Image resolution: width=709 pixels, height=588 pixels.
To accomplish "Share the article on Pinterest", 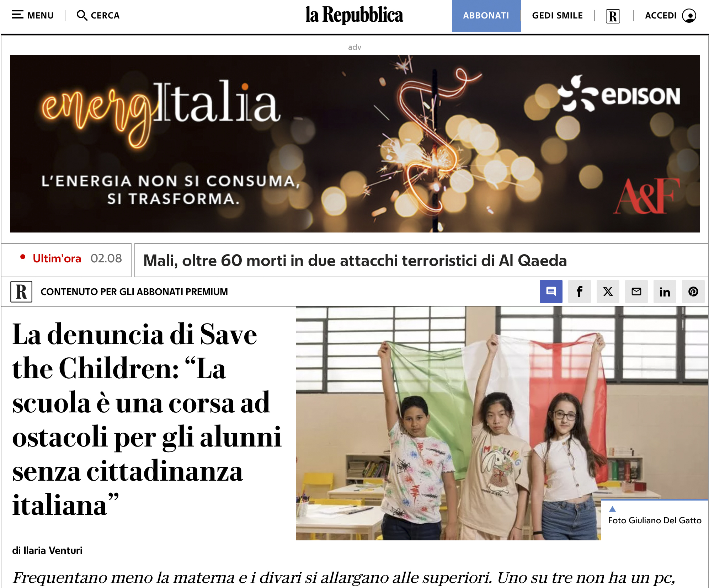I will click(693, 292).
